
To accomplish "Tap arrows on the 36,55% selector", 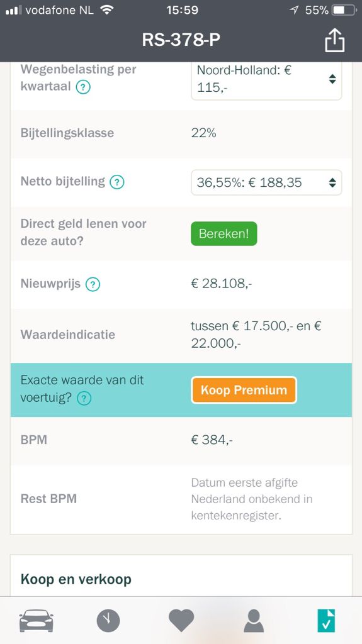I will point(332,183).
